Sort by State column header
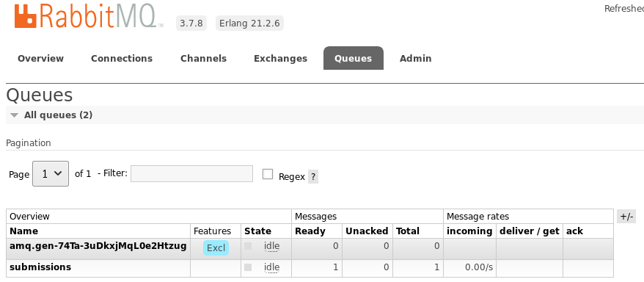This screenshot has width=644, height=282. pyautogui.click(x=257, y=231)
